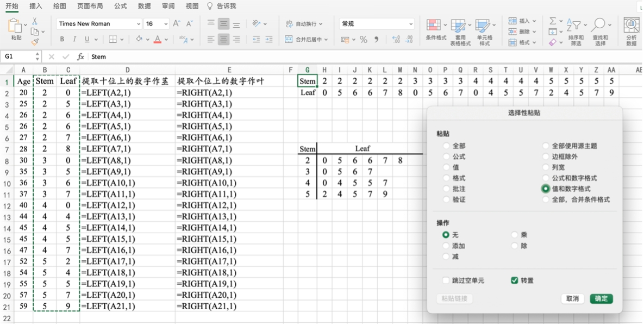The height and width of the screenshot is (325, 644).
Task: Open the font size 16 dropdown
Action: pyautogui.click(x=165, y=24)
